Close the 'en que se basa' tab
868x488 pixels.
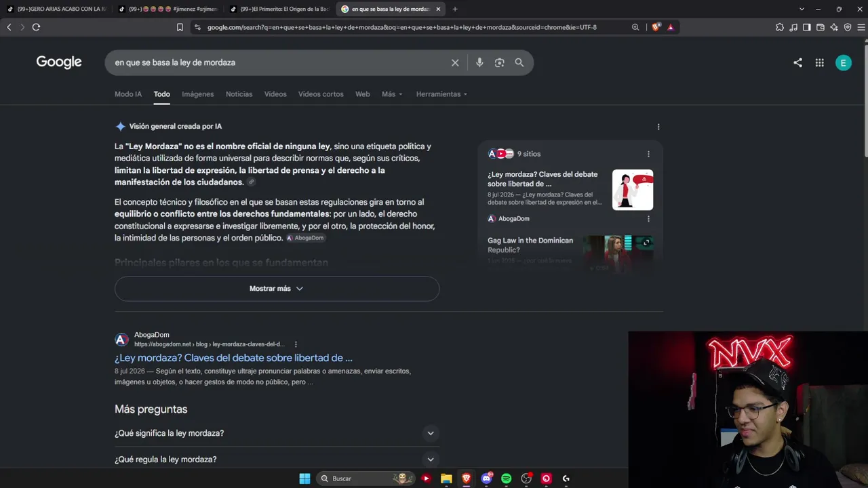point(438,9)
